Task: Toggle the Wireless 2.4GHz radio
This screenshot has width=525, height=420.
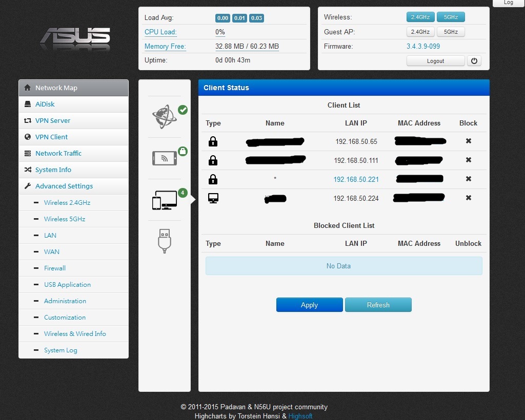Action: tap(420, 17)
